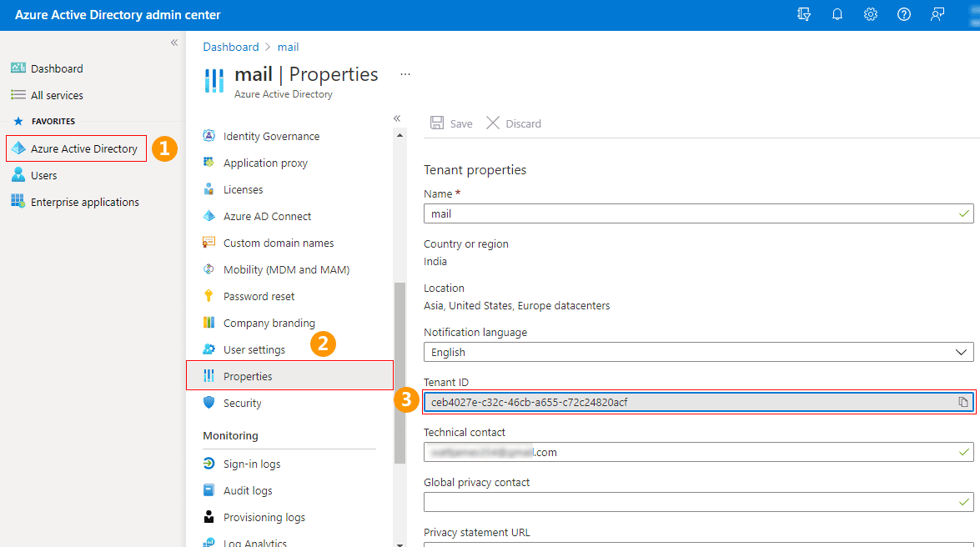
Task: Click the mail breadcrumb link
Action: pos(288,47)
